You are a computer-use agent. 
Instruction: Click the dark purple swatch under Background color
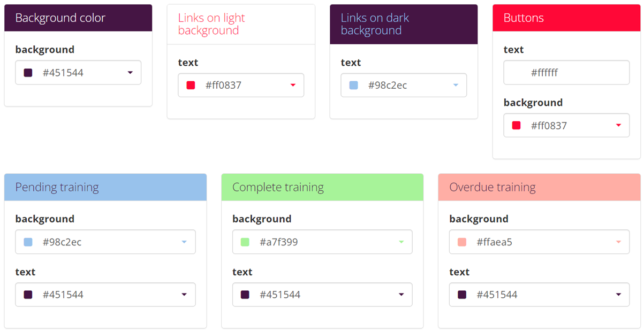(28, 73)
